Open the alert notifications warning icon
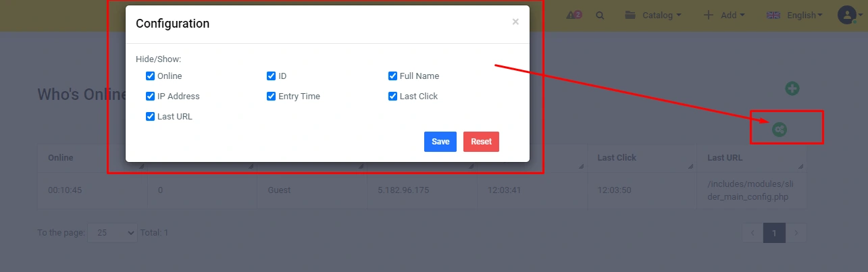This screenshot has width=868, height=272. point(574,15)
